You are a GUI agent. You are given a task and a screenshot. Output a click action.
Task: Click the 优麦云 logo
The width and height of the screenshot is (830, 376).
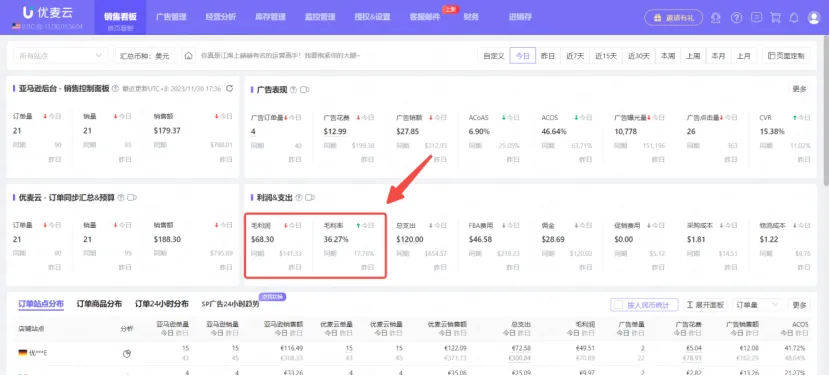(x=48, y=13)
